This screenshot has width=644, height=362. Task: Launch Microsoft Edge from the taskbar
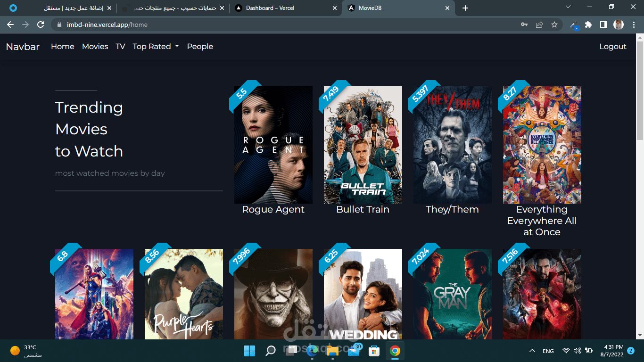tap(311, 351)
